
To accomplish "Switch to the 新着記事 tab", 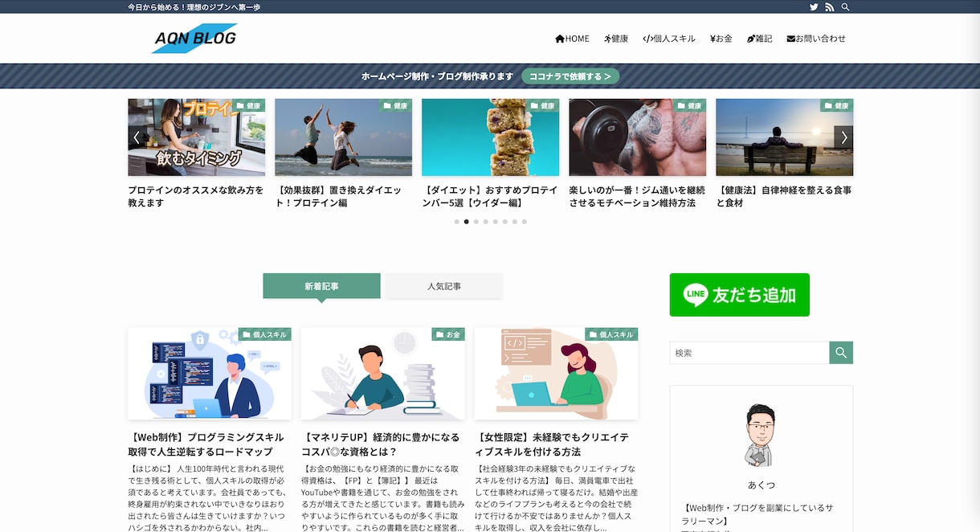I will (x=321, y=286).
